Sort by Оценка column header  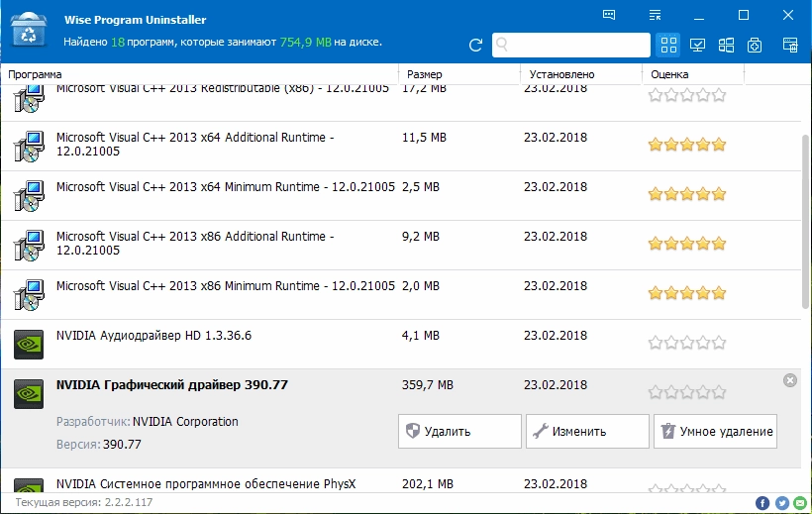coord(693,74)
